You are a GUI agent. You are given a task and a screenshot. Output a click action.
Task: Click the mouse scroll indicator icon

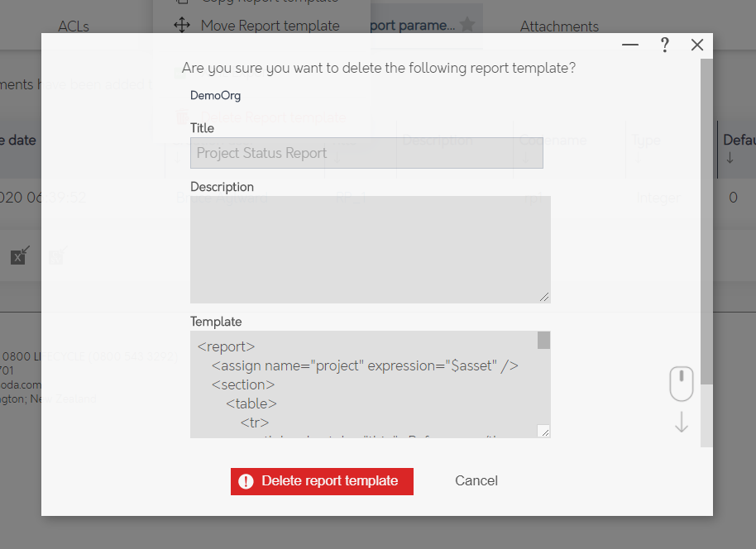[681, 383]
